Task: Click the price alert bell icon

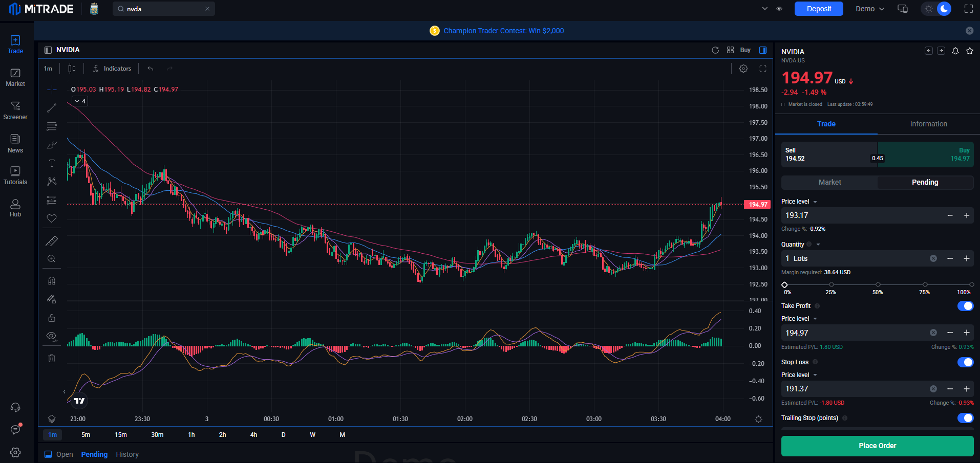Action: pos(955,51)
